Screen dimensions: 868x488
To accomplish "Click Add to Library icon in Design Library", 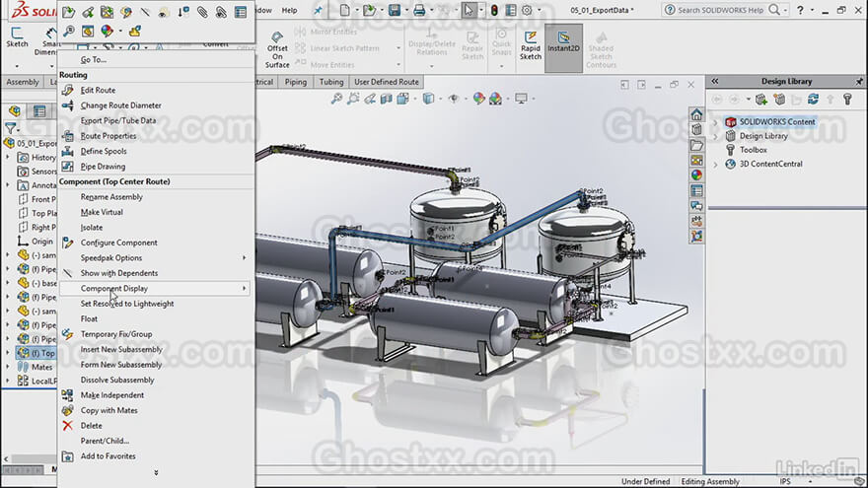I will tap(761, 99).
